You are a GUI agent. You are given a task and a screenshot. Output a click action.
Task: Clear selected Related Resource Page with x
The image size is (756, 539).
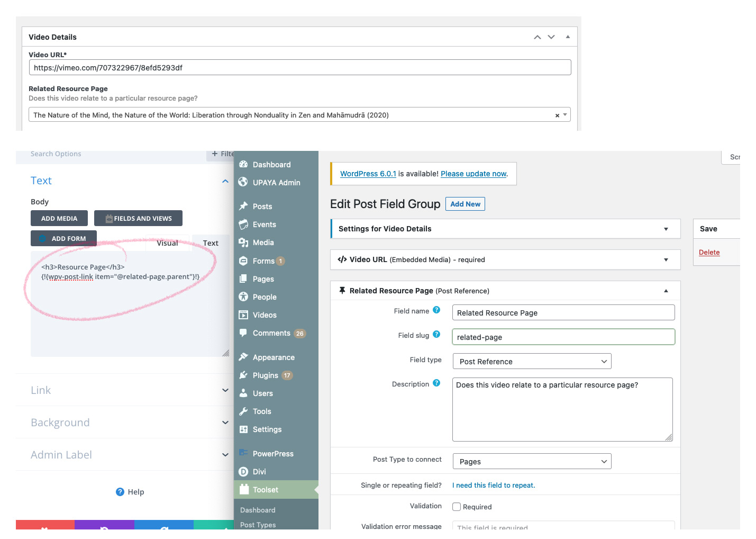click(557, 115)
